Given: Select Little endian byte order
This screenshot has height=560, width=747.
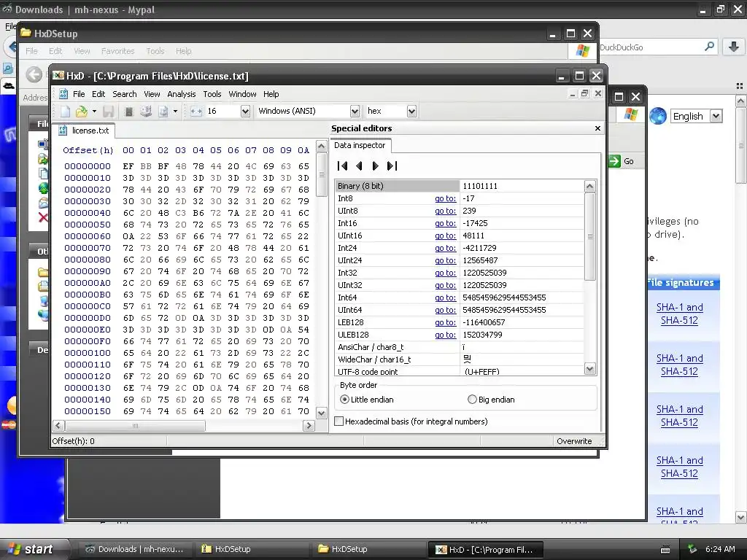Looking at the screenshot, I should [368, 400].
